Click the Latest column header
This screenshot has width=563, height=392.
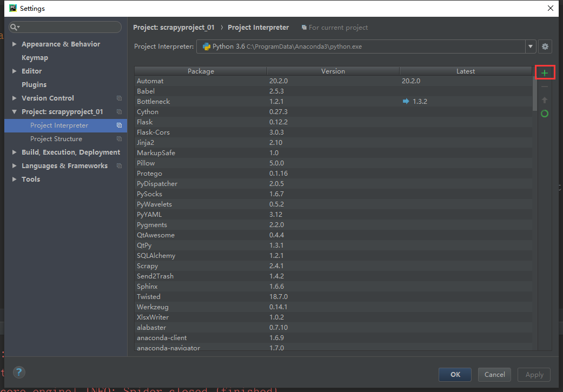point(466,71)
